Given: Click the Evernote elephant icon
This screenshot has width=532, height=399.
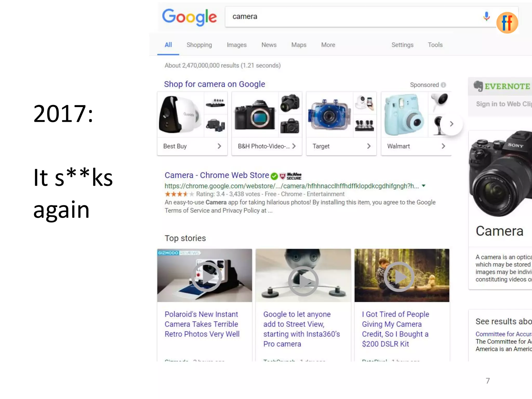Looking at the screenshot, I should [478, 86].
